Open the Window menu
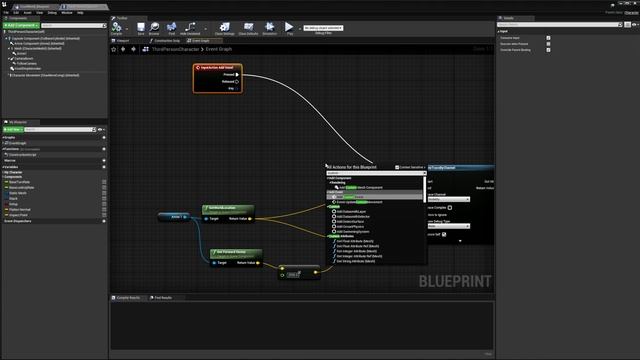640x360 pixels. (x=67, y=13)
